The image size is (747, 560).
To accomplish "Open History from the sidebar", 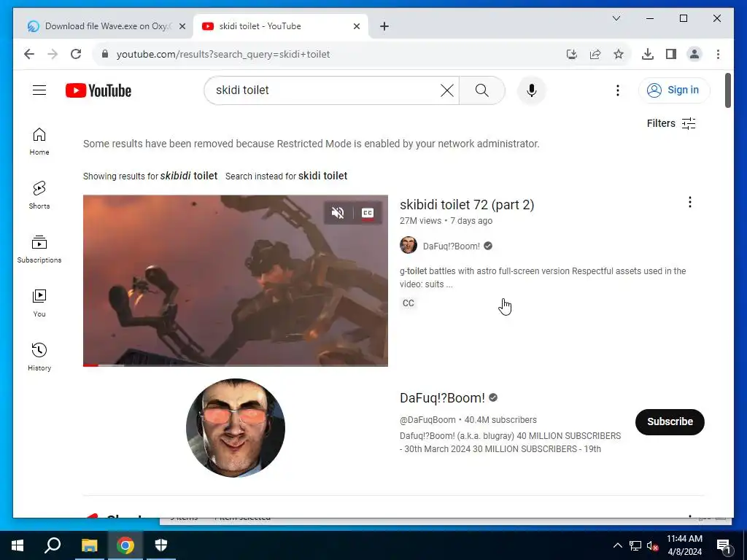I will click(39, 357).
